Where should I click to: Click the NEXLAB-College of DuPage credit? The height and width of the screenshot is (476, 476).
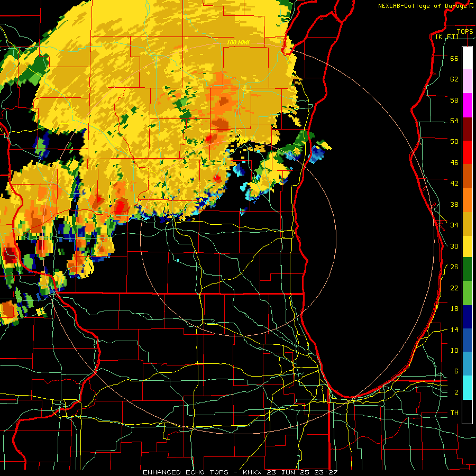click(422, 6)
